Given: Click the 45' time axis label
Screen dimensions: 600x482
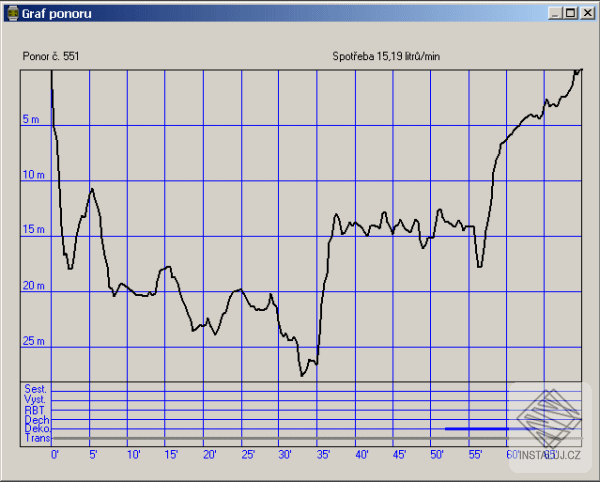Looking at the screenshot, I should tap(399, 454).
